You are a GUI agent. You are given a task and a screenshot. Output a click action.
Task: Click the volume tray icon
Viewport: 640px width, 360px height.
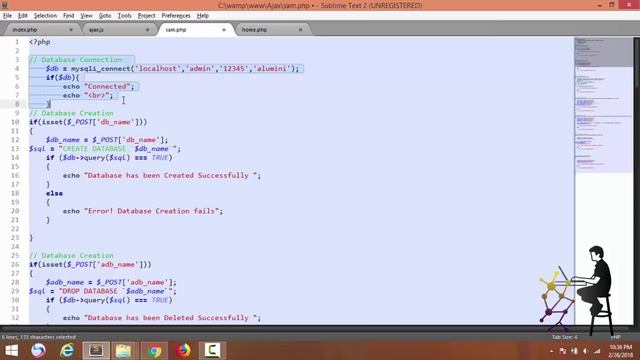585,351
